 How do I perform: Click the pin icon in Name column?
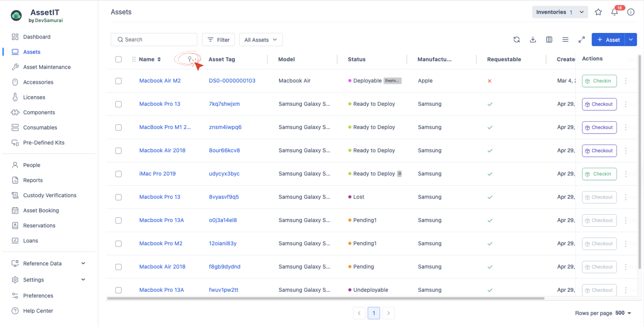pyautogui.click(x=190, y=59)
